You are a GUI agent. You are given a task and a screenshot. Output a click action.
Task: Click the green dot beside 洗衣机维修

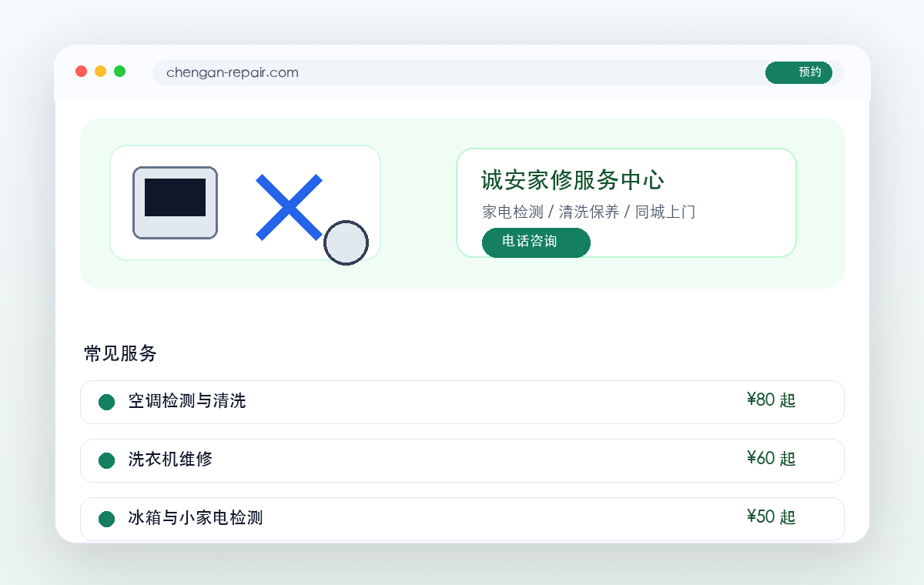tap(107, 460)
